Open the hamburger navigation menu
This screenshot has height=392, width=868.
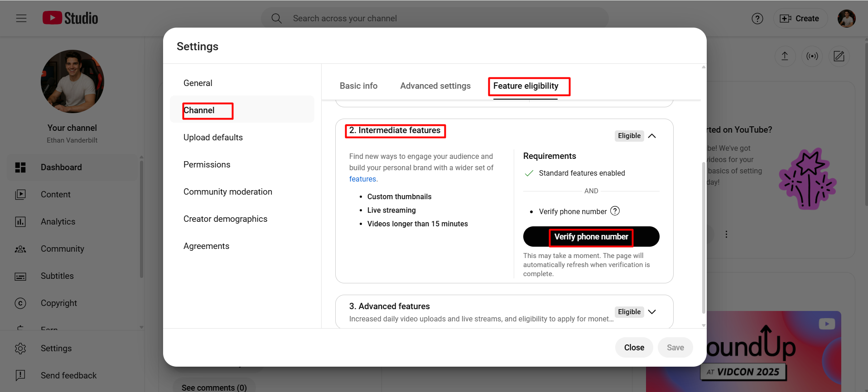(21, 18)
